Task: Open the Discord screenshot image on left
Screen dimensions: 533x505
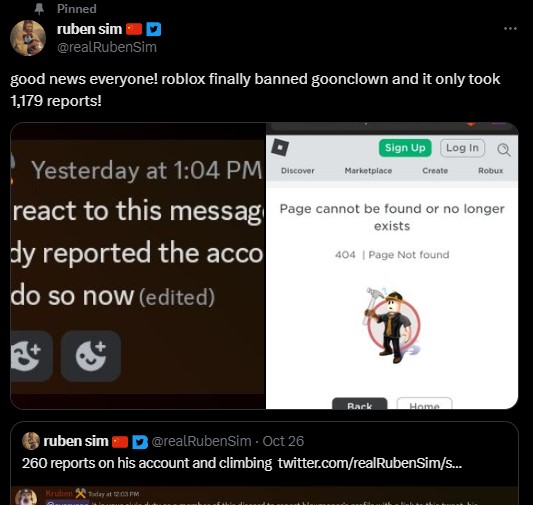Action: point(138,266)
